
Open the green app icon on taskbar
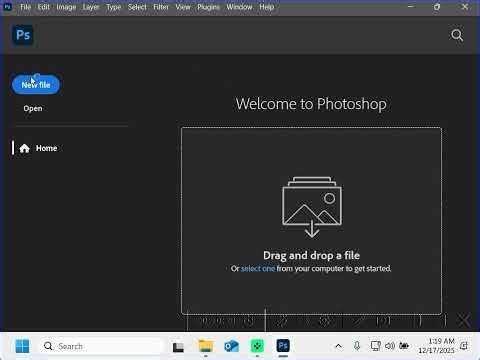(x=257, y=346)
